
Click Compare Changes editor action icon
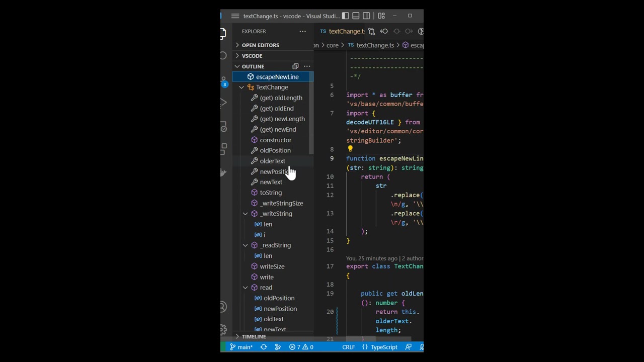[x=371, y=31]
